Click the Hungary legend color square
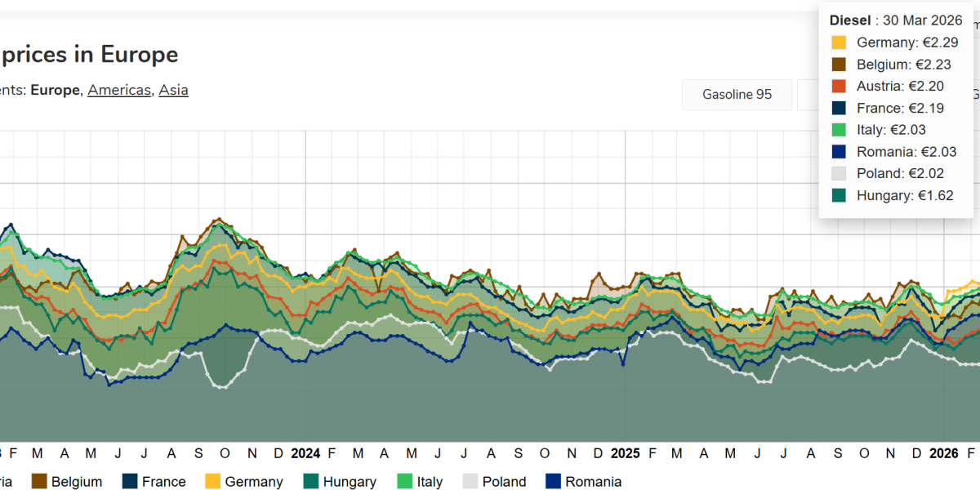 pos(312,482)
